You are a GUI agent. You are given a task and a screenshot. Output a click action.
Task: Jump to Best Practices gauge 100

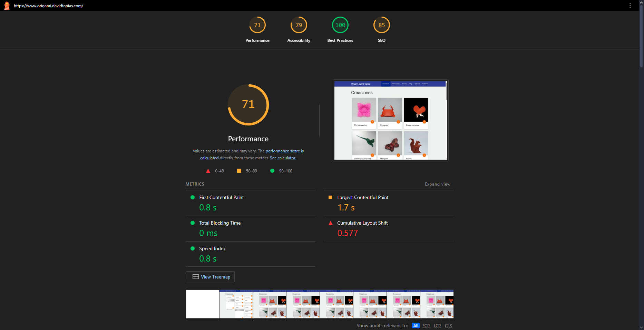coord(340,25)
